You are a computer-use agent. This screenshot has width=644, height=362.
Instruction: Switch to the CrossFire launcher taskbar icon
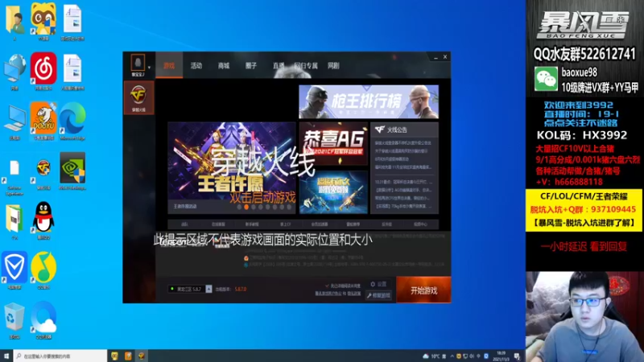(142, 356)
